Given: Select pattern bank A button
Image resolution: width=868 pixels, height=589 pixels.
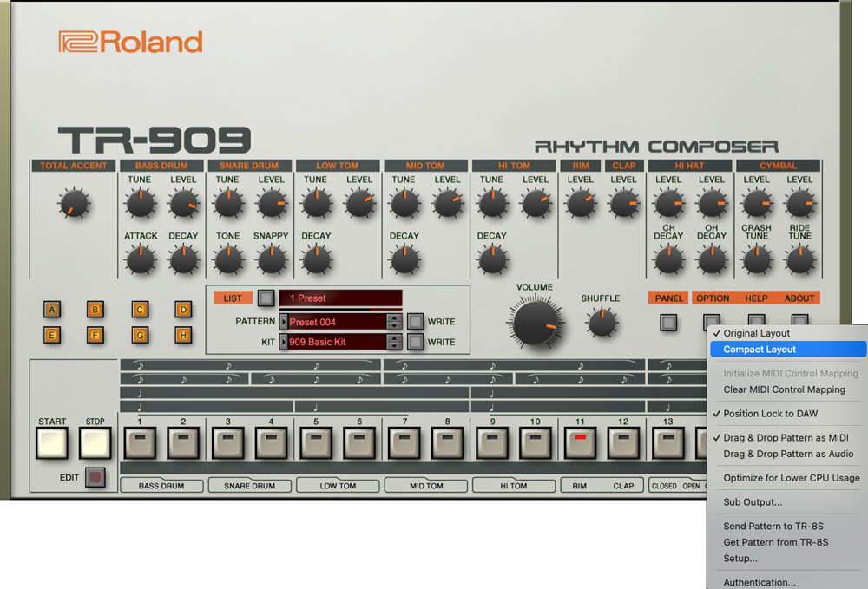Looking at the screenshot, I should pyautogui.click(x=52, y=310).
